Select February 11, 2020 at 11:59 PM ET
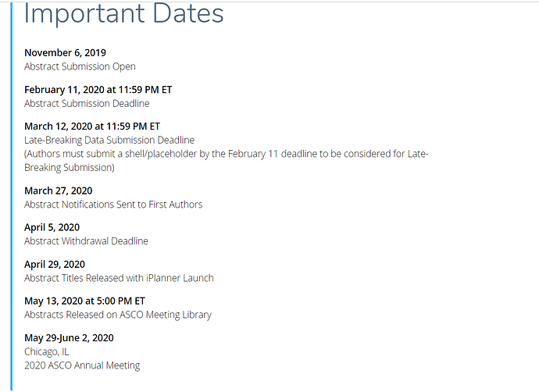 (98, 90)
